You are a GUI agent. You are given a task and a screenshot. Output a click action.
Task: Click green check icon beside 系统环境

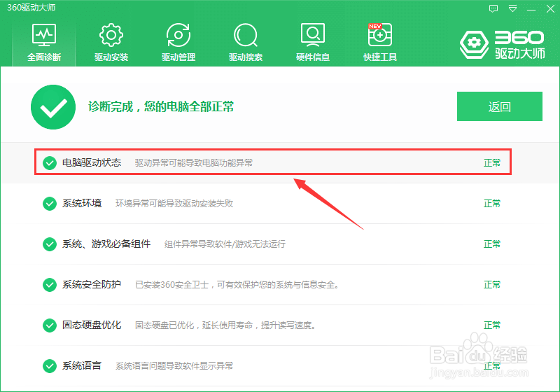pos(50,204)
